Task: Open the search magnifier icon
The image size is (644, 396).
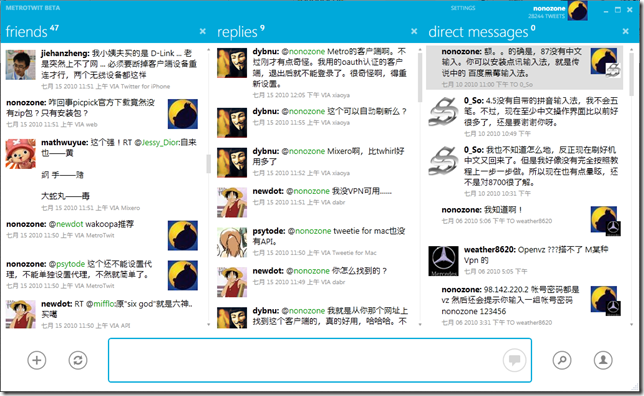Action: pos(562,360)
